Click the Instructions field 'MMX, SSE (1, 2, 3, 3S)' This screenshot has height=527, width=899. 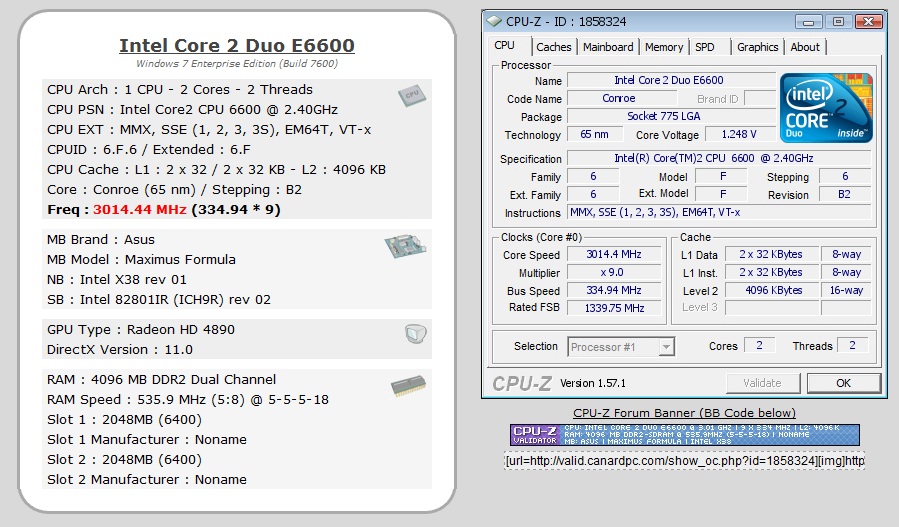[x=719, y=212]
